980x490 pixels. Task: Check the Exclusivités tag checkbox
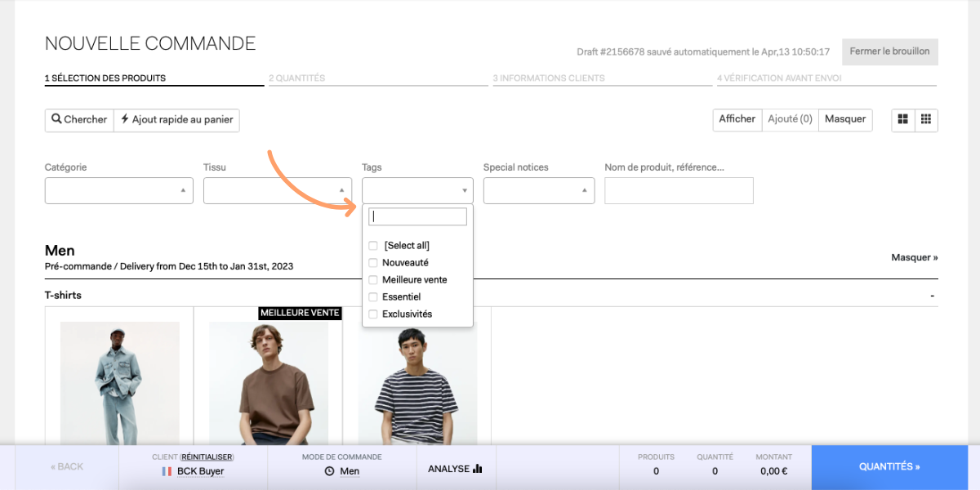click(373, 314)
